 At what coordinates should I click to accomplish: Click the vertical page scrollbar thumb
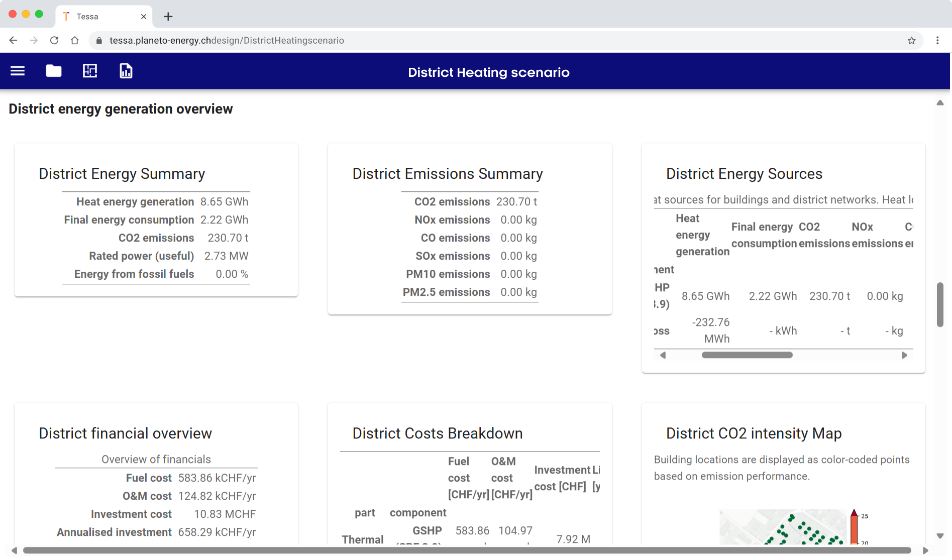tap(940, 305)
